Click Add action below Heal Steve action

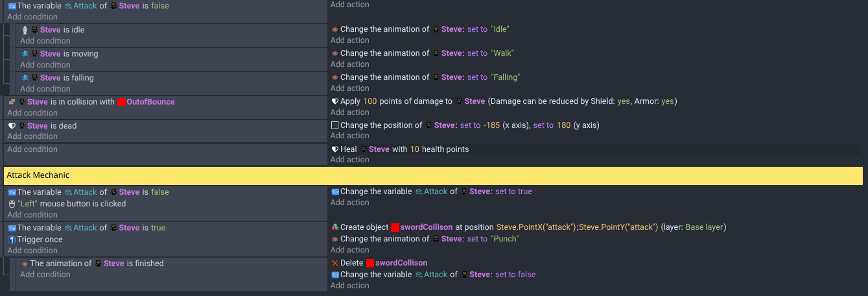349,160
